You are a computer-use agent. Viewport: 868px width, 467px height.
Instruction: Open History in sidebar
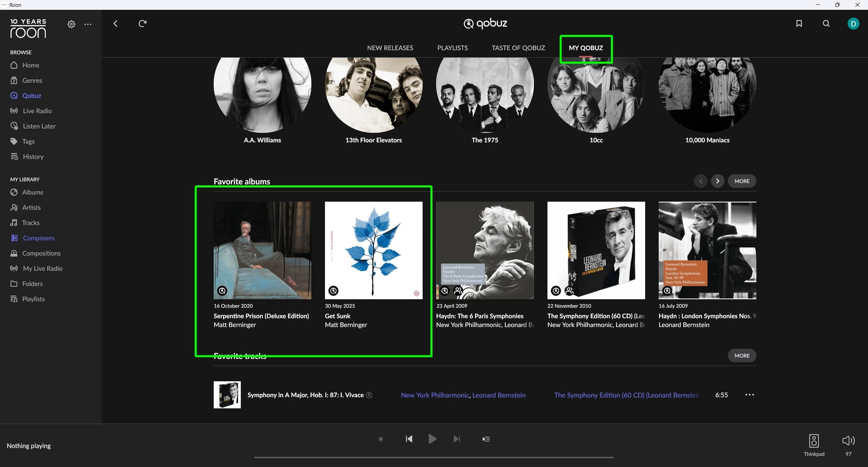point(33,157)
